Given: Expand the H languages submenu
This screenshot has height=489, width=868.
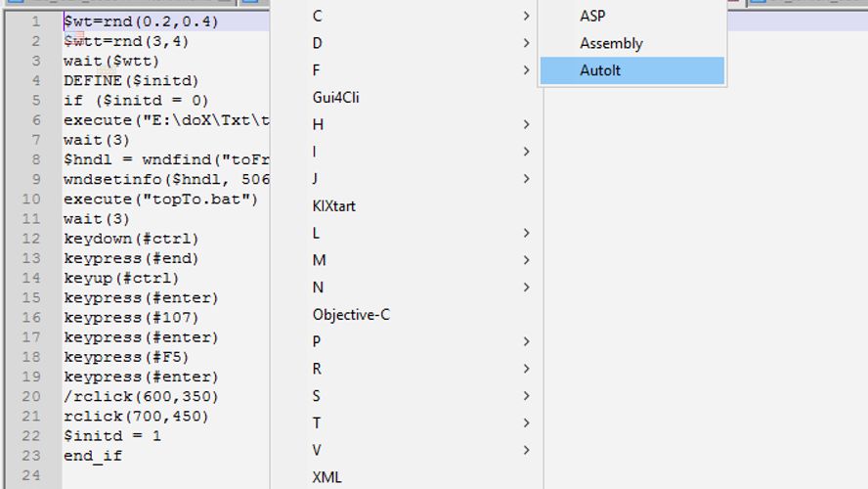Looking at the screenshot, I should click(x=527, y=124).
